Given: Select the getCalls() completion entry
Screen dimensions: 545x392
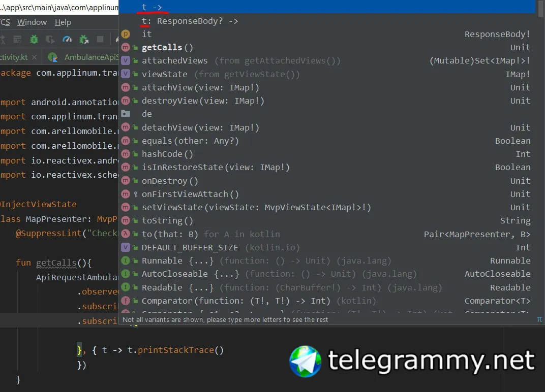Looking at the screenshot, I should 327,47.
